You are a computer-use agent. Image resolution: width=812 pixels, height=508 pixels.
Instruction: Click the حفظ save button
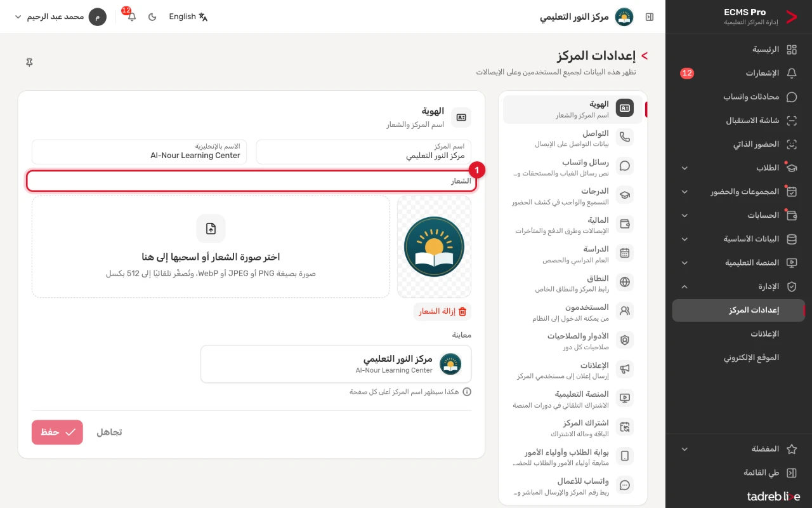point(57,432)
